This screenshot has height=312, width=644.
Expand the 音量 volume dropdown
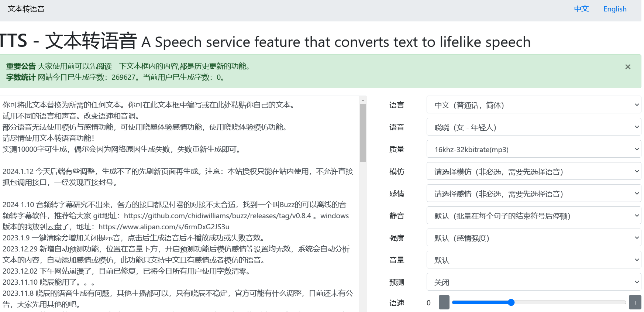(x=533, y=260)
